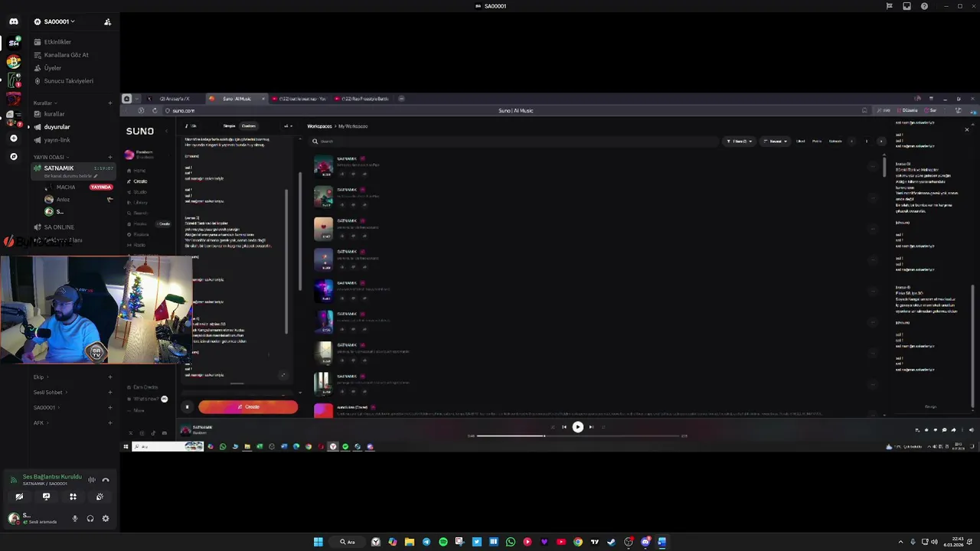Open Discord direct messages home icon
This screenshot has width=980, height=551.
[x=14, y=21]
